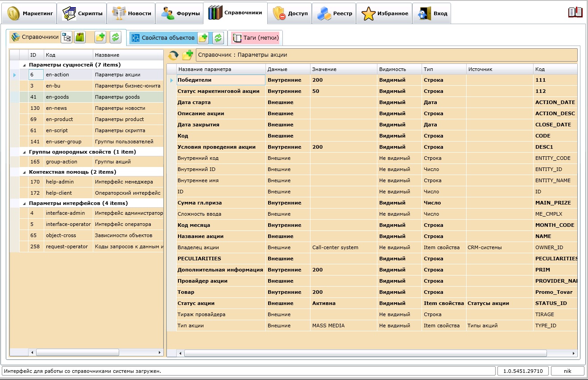The image size is (588, 380).
Task: Select the Статус маркетинговой акции parameter
Action: [372, 91]
